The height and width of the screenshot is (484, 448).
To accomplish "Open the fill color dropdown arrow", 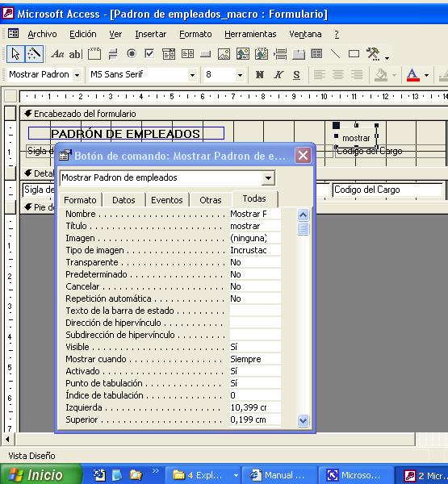I will [394, 75].
